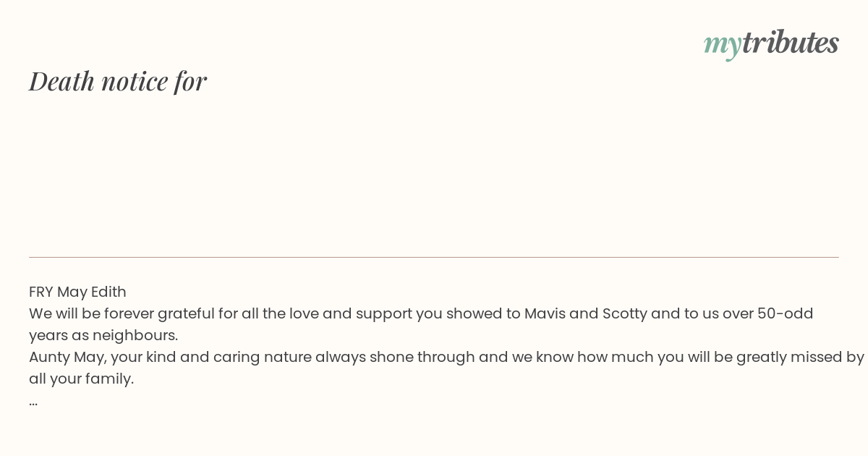Select the "We will be forever grateful" sentence

pyautogui.click(x=421, y=324)
